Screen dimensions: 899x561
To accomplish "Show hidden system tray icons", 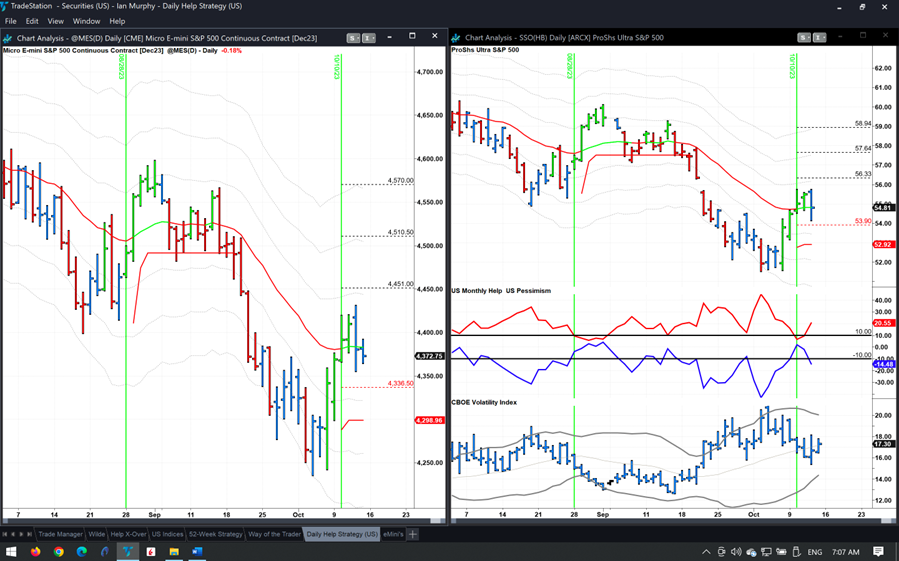I will (x=706, y=552).
